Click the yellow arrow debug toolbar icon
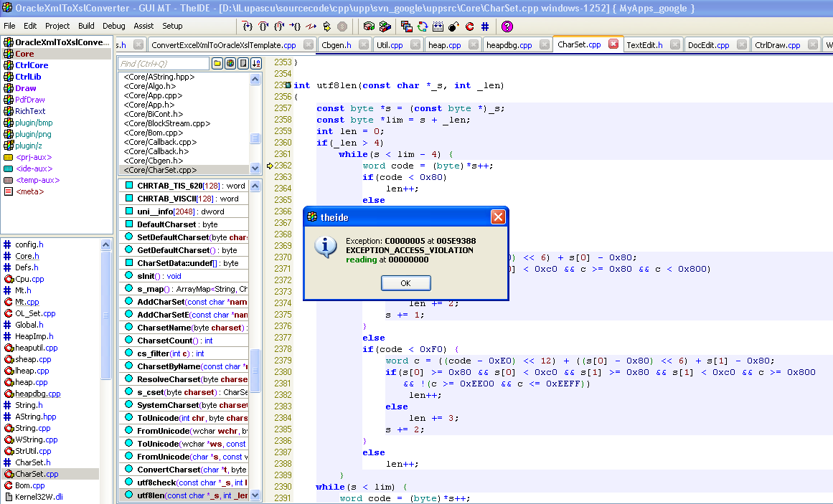 (x=327, y=27)
